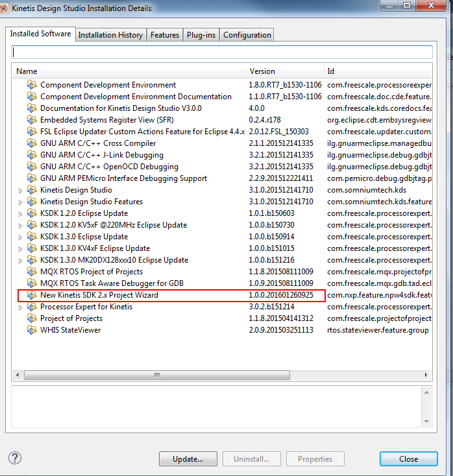The height and width of the screenshot is (476, 453).
Task: Click the filter text input field
Action: pos(222,53)
